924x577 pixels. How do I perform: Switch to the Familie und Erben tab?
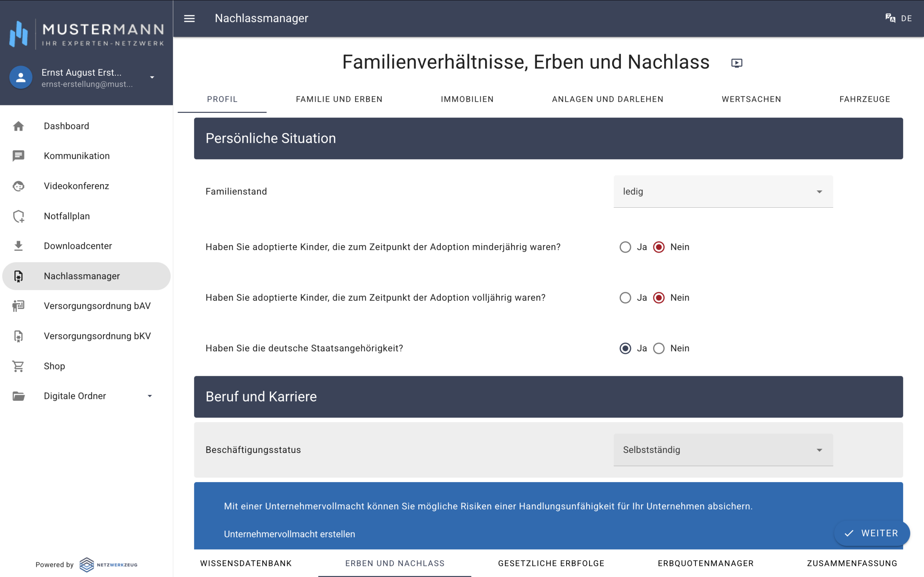339,99
